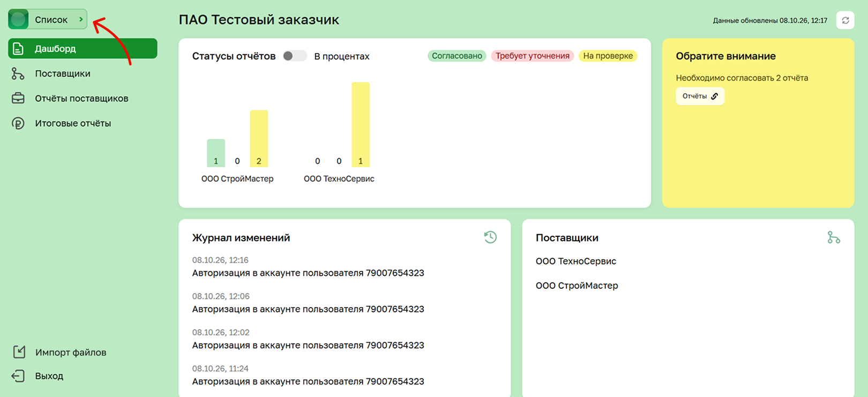Refresh data with the reload icon
The image size is (868, 397).
[x=845, y=20]
